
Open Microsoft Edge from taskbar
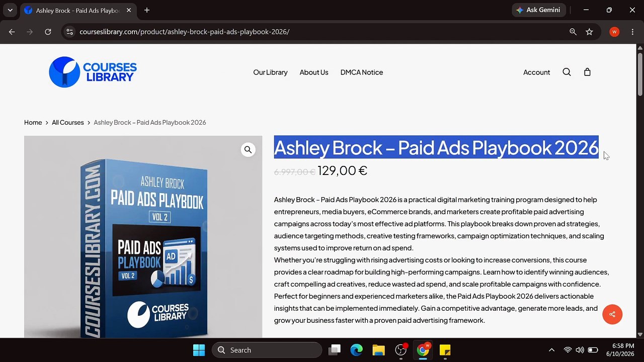pyautogui.click(x=357, y=350)
